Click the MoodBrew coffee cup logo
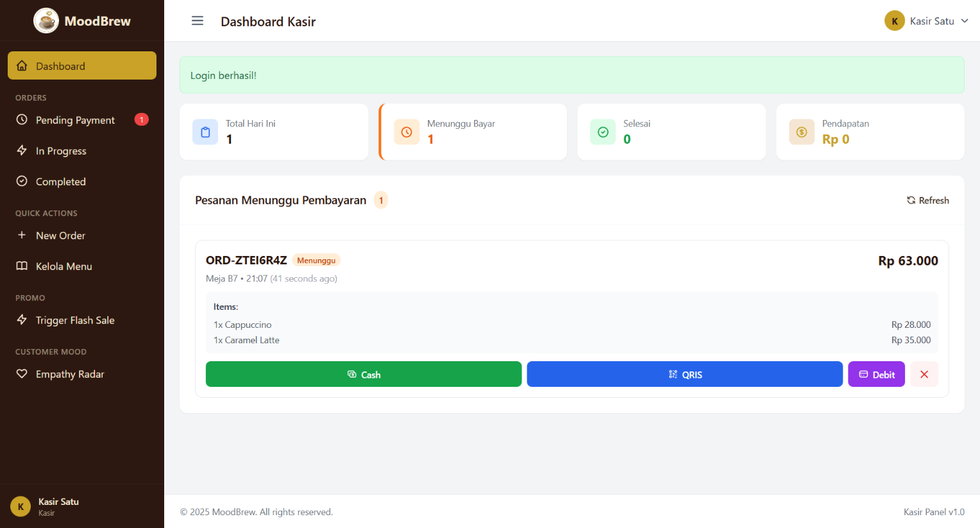 (x=46, y=20)
